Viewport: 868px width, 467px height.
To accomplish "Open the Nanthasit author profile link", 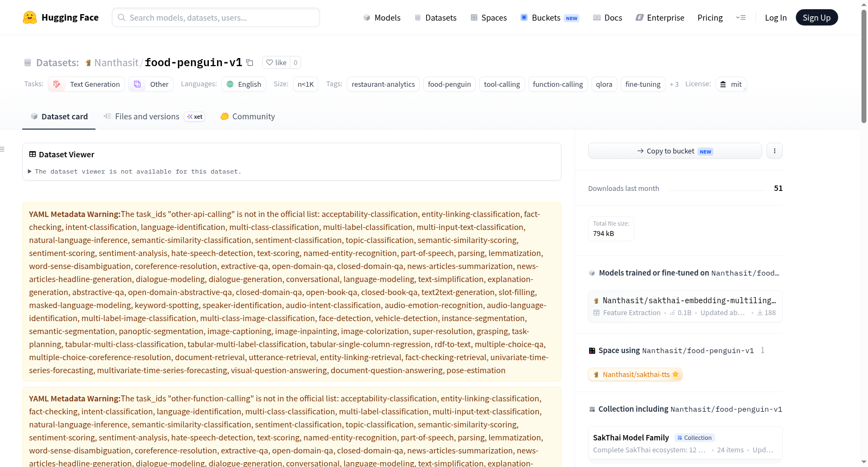I will 116,62.
